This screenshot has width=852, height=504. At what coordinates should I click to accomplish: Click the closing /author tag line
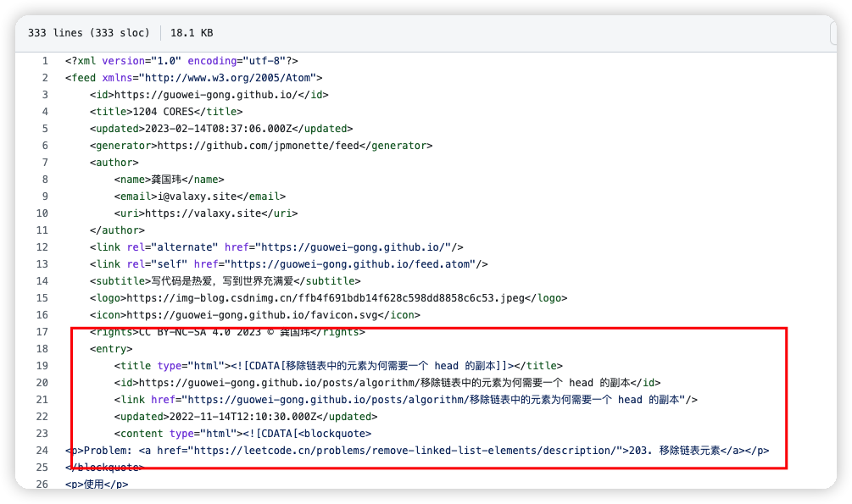click(x=117, y=230)
